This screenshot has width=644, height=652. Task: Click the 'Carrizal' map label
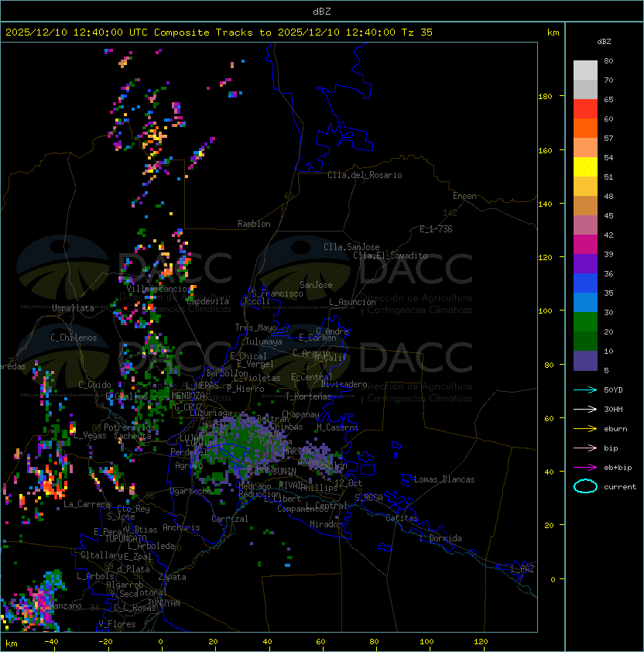pyautogui.click(x=230, y=519)
